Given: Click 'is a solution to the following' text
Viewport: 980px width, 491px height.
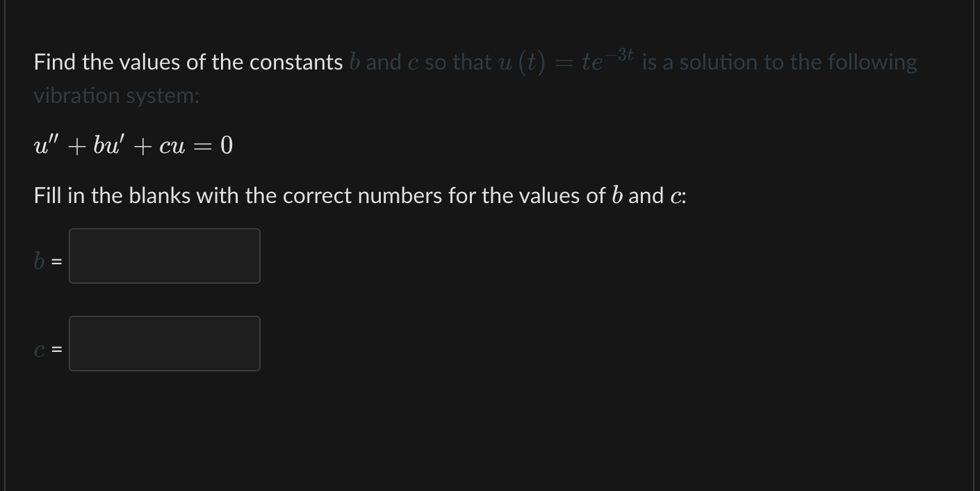Looking at the screenshot, I should pyautogui.click(x=779, y=62).
